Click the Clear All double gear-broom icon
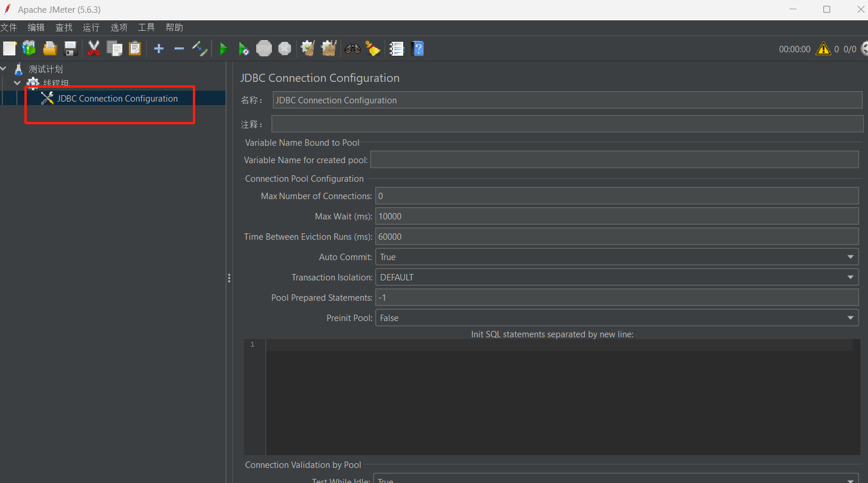 pos(329,49)
